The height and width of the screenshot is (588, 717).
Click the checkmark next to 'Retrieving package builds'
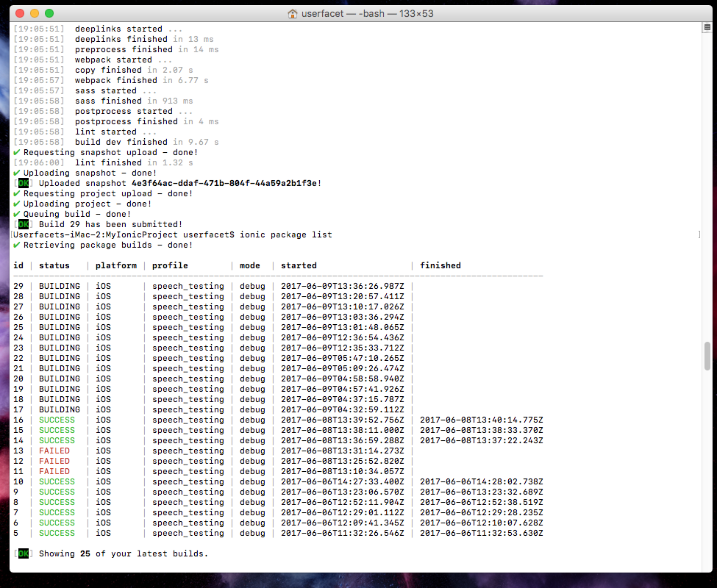click(17, 245)
